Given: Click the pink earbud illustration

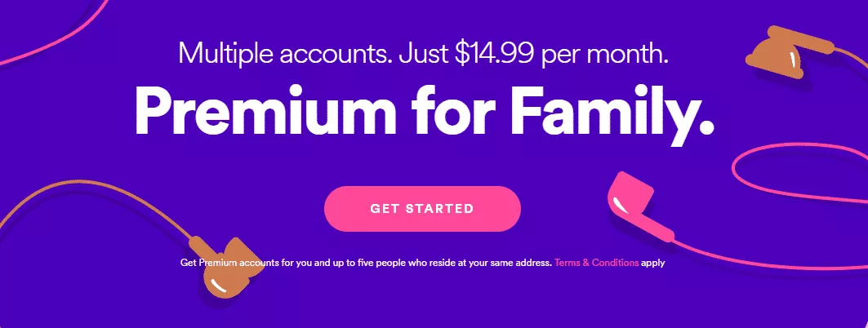Looking at the screenshot, I should [634, 201].
